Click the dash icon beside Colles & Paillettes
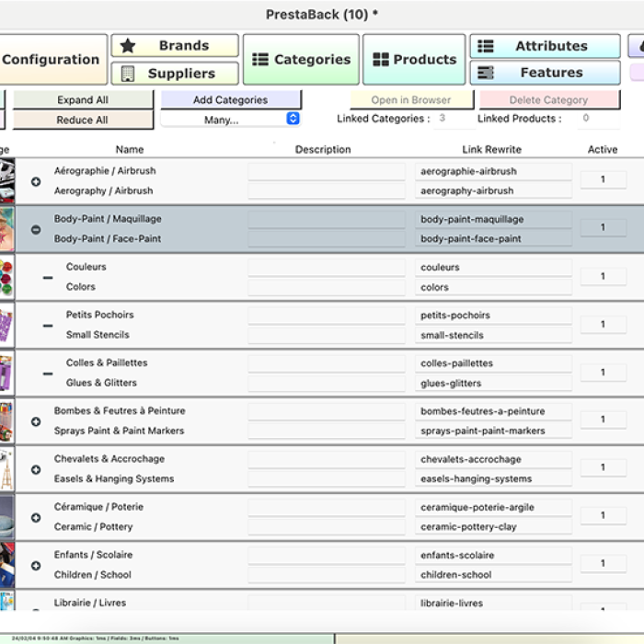 click(48, 374)
